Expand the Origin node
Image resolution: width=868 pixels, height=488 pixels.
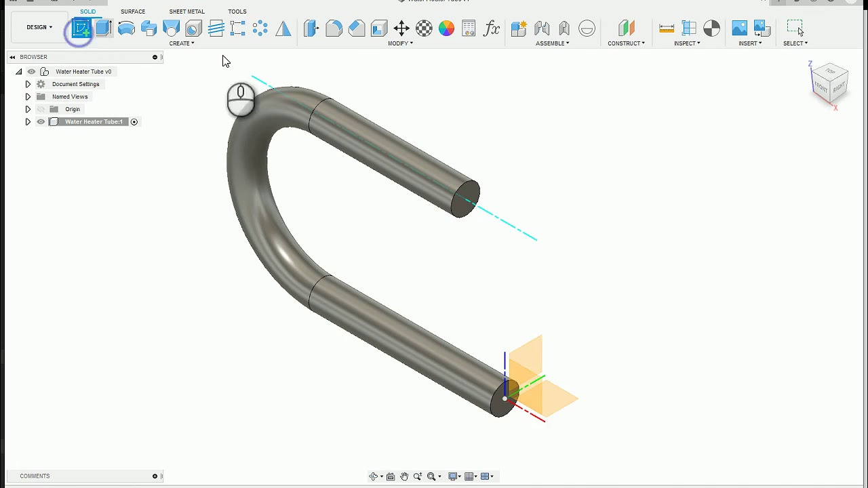pyautogui.click(x=28, y=109)
